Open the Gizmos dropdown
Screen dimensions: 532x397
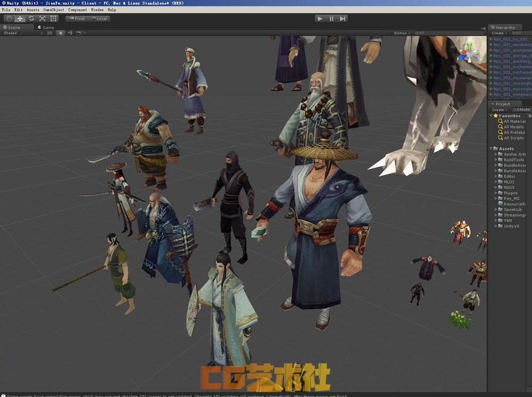[x=402, y=33]
